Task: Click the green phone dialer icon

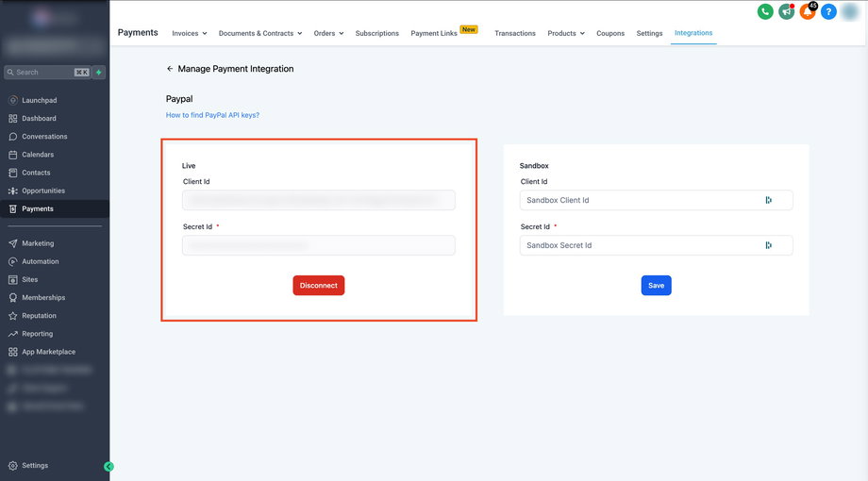Action: point(764,11)
